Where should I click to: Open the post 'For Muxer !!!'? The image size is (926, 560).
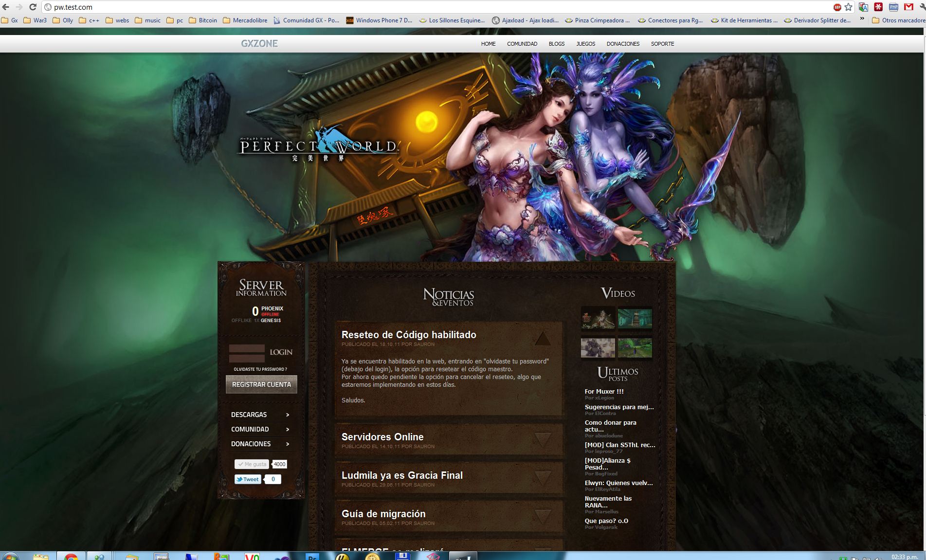[604, 391]
